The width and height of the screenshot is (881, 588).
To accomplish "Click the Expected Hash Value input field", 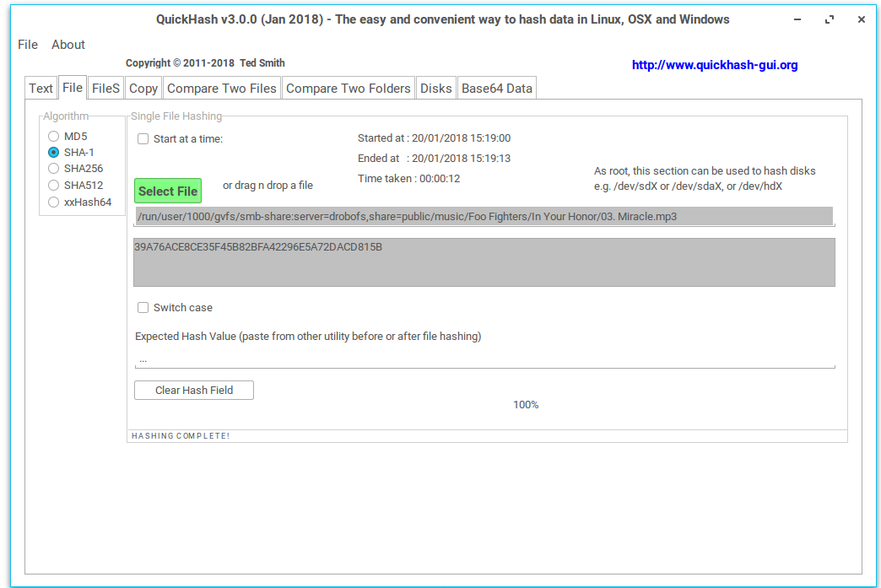I will (484, 359).
